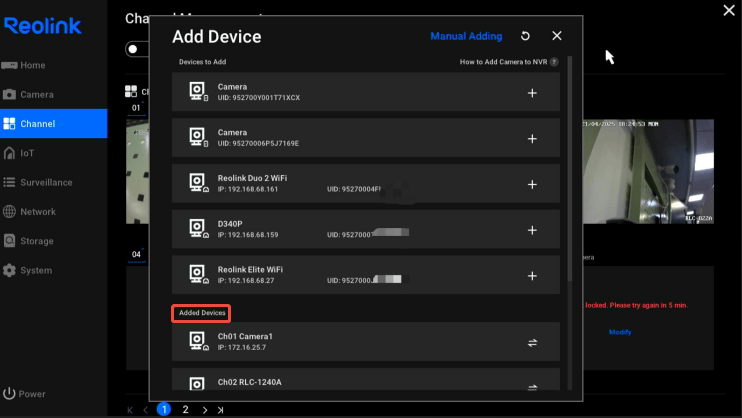742x418 pixels.
Task: Click the Modify link
Action: (620, 332)
